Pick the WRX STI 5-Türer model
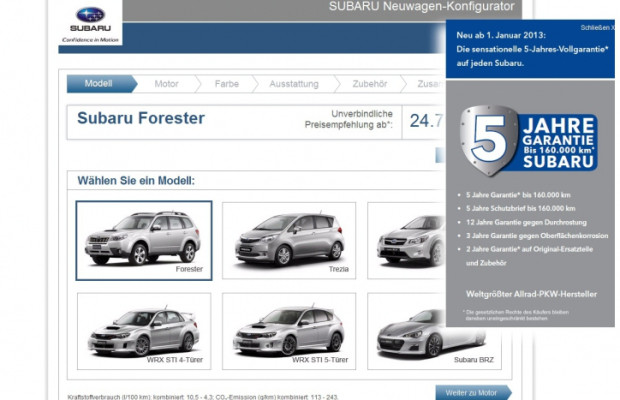Viewport: 620px width, 400px height. coord(289,331)
